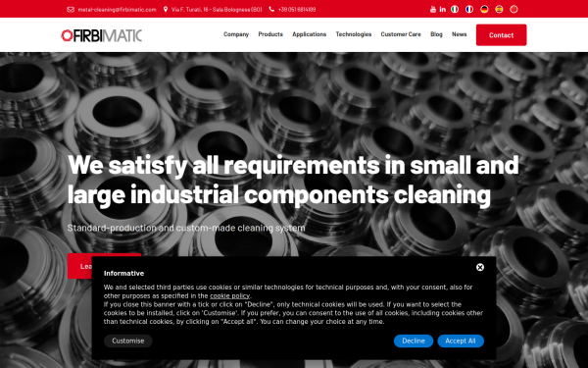Switch language with the French flag
Screen dimensions: 588x368
(469, 10)
